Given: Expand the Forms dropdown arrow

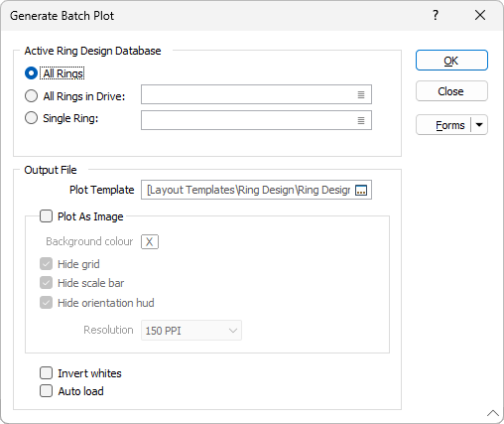Looking at the screenshot, I should click(479, 125).
